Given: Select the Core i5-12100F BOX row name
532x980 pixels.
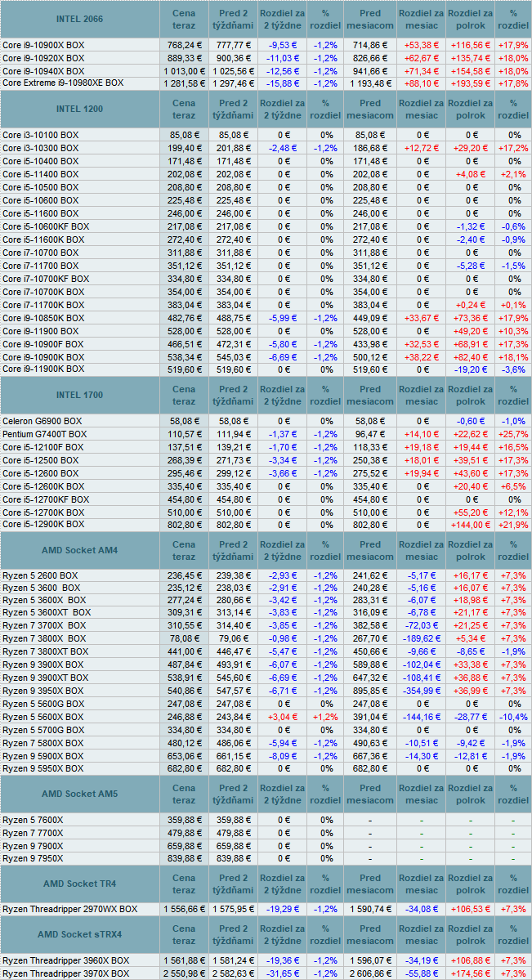Looking at the screenshot, I should [43, 448].
